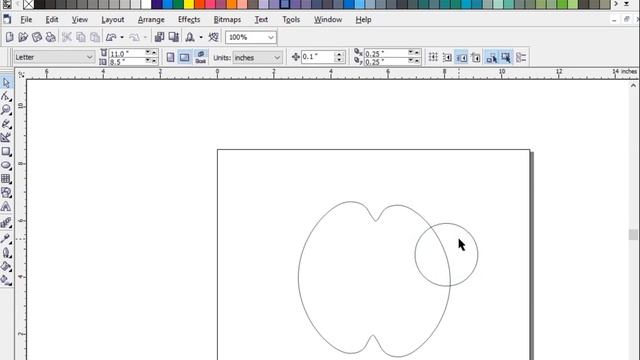Click the Print icon in toolbar
Screen dimensions: 640x360
51,37
